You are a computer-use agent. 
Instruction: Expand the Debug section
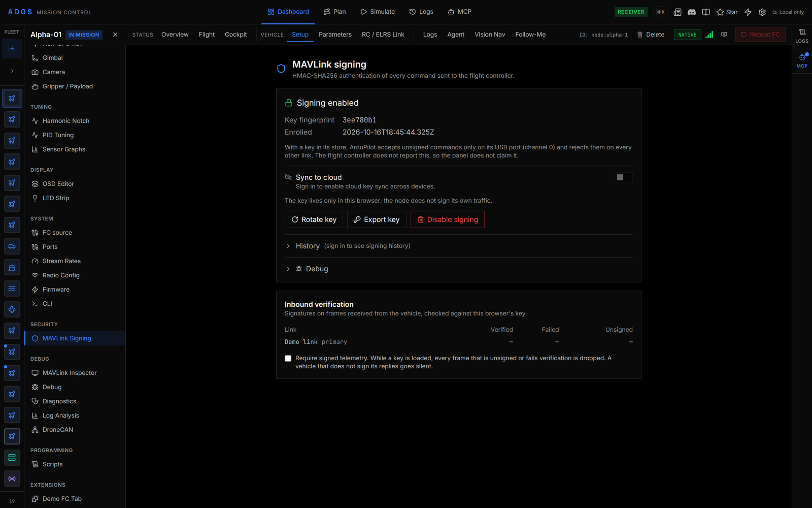pos(459,269)
